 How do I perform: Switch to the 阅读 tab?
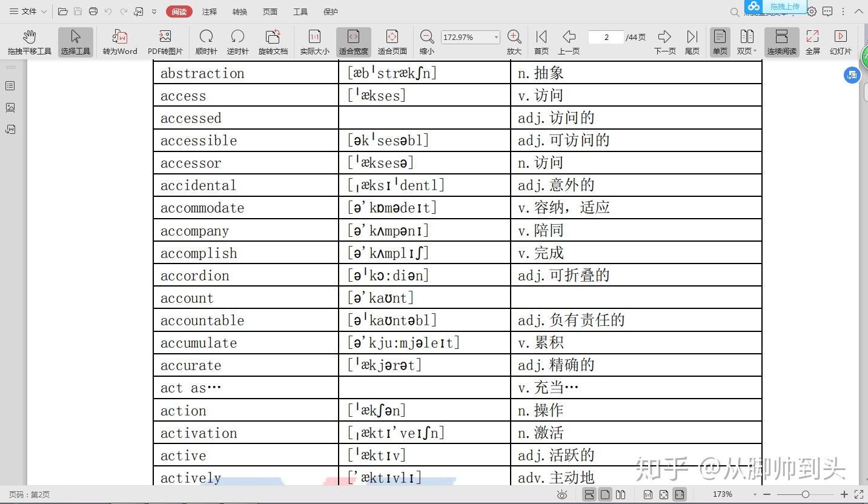(179, 12)
